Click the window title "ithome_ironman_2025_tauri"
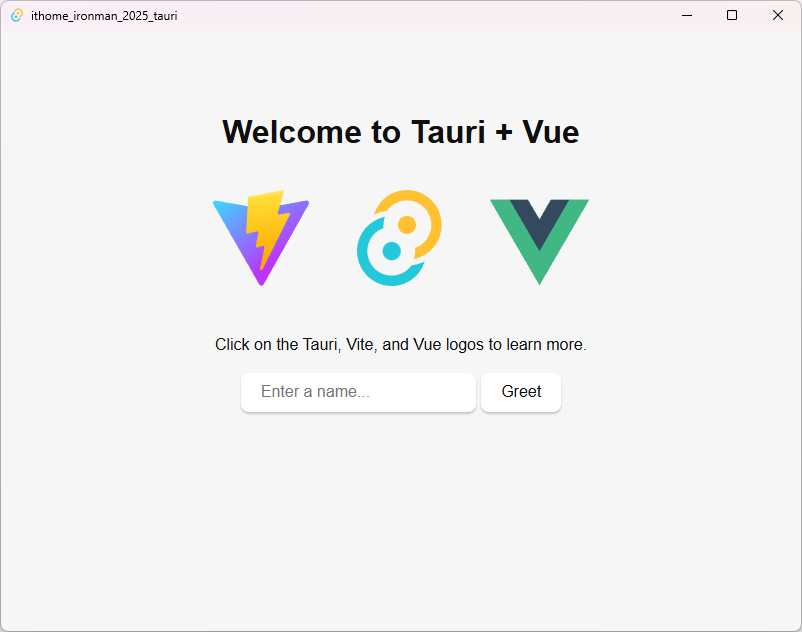 pos(104,16)
